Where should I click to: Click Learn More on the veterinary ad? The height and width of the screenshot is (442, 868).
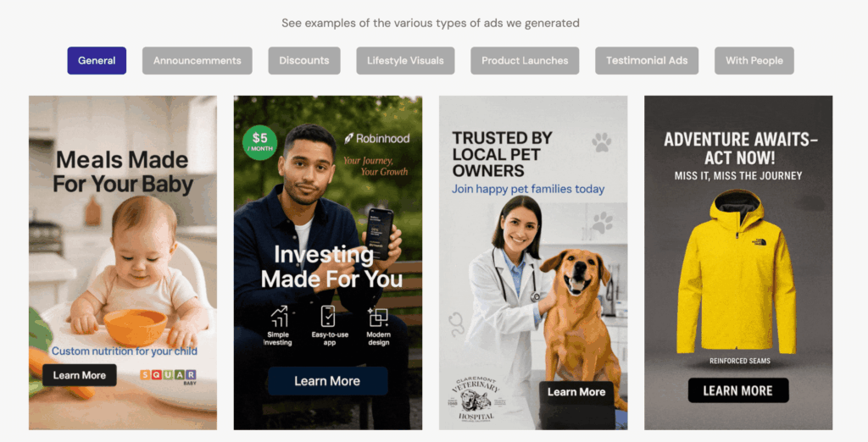tap(576, 392)
